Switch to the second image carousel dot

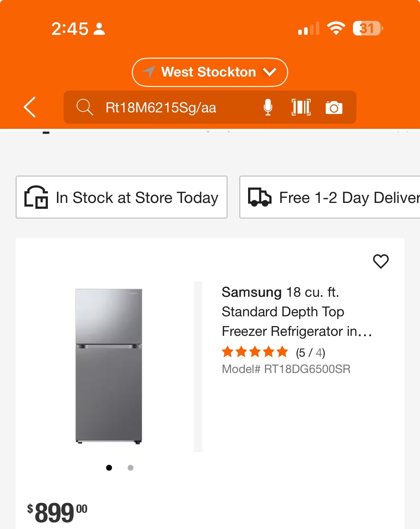click(x=131, y=468)
